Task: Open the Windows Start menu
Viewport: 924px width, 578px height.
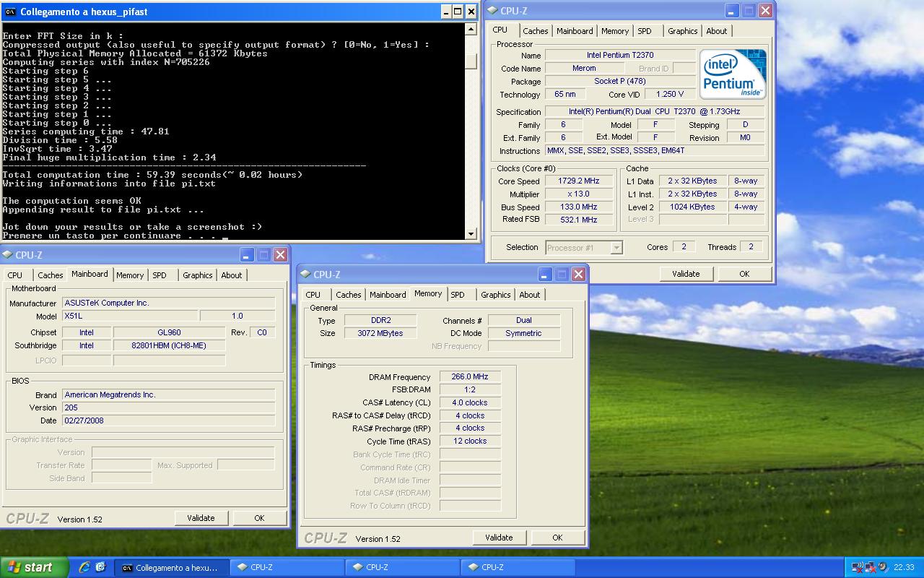Action: 33,567
